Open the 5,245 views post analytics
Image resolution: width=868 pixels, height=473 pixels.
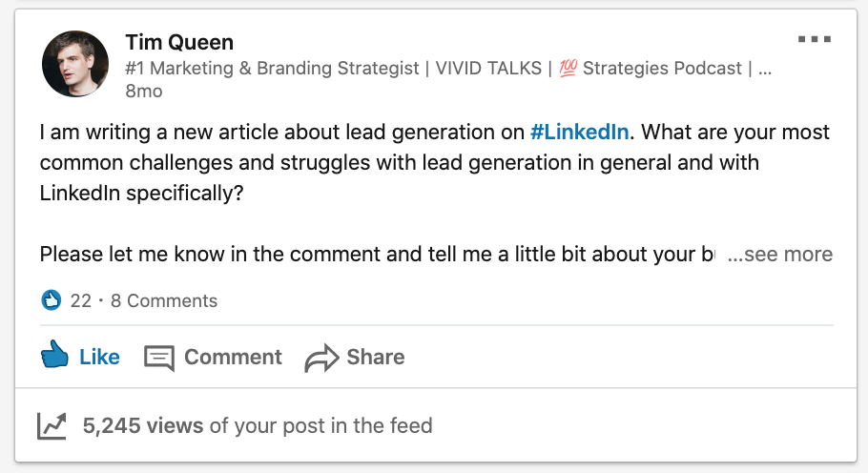pos(143,425)
